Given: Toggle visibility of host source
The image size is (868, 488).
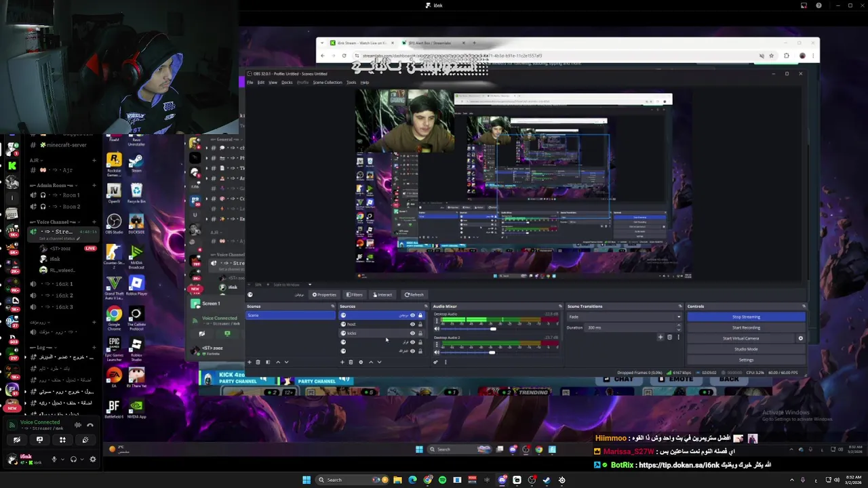Looking at the screenshot, I should pyautogui.click(x=412, y=324).
